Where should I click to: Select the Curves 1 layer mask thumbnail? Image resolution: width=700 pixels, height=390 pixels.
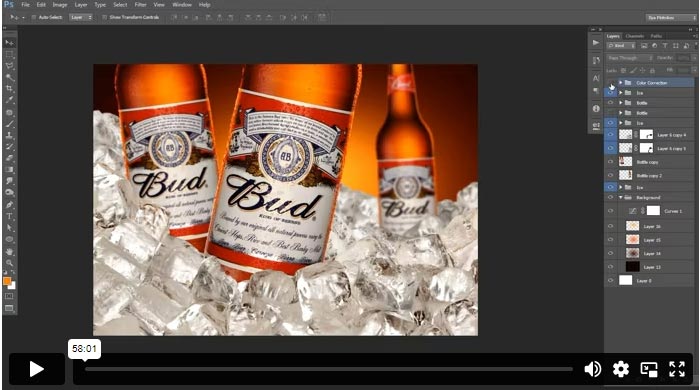653,211
